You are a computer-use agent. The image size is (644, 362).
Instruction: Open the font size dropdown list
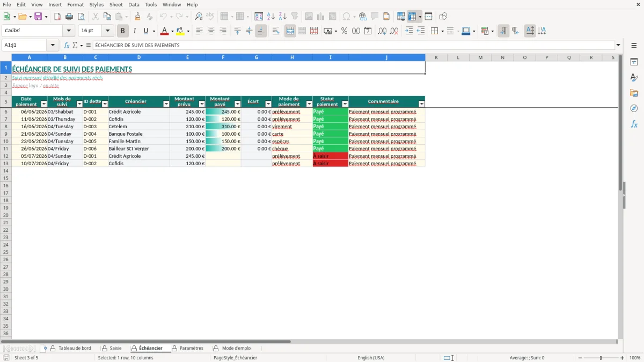(108, 31)
